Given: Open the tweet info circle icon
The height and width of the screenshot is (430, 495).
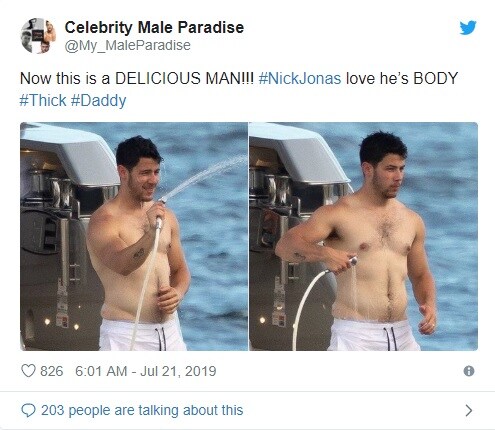Looking at the screenshot, I should click(x=469, y=371).
